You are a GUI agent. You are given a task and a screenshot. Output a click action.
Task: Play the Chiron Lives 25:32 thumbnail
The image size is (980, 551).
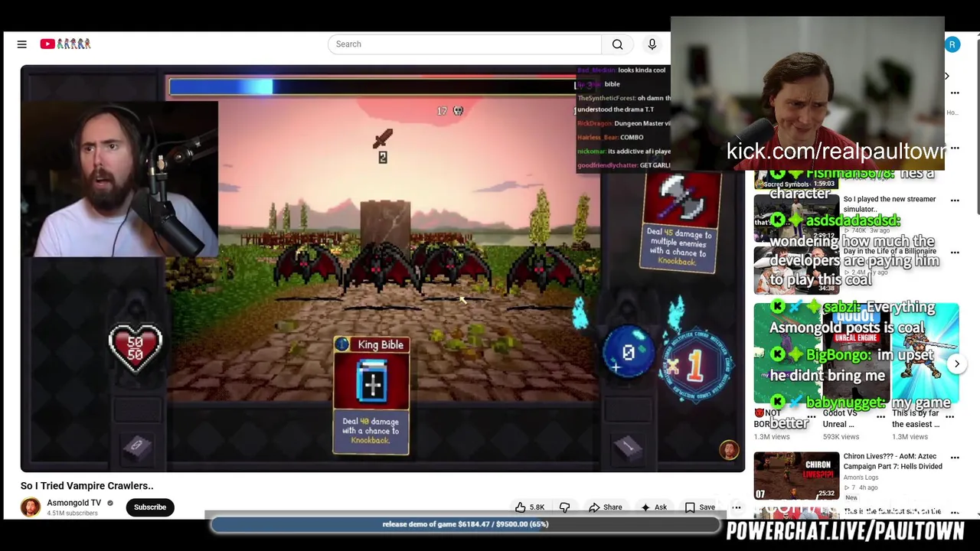(x=796, y=476)
